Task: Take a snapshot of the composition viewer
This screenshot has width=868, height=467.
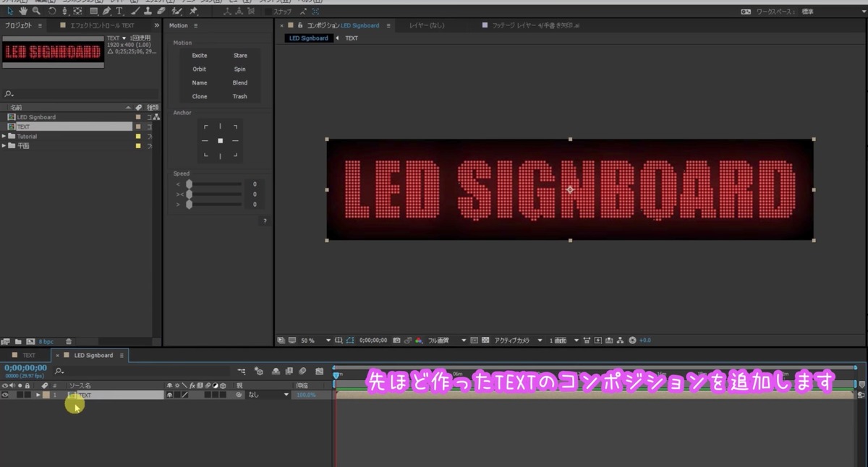Action: coord(396,340)
